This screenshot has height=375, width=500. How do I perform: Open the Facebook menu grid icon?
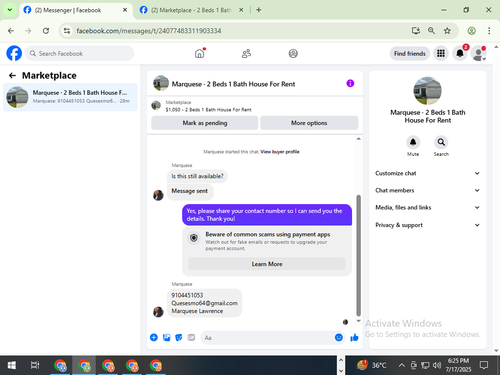(x=441, y=53)
